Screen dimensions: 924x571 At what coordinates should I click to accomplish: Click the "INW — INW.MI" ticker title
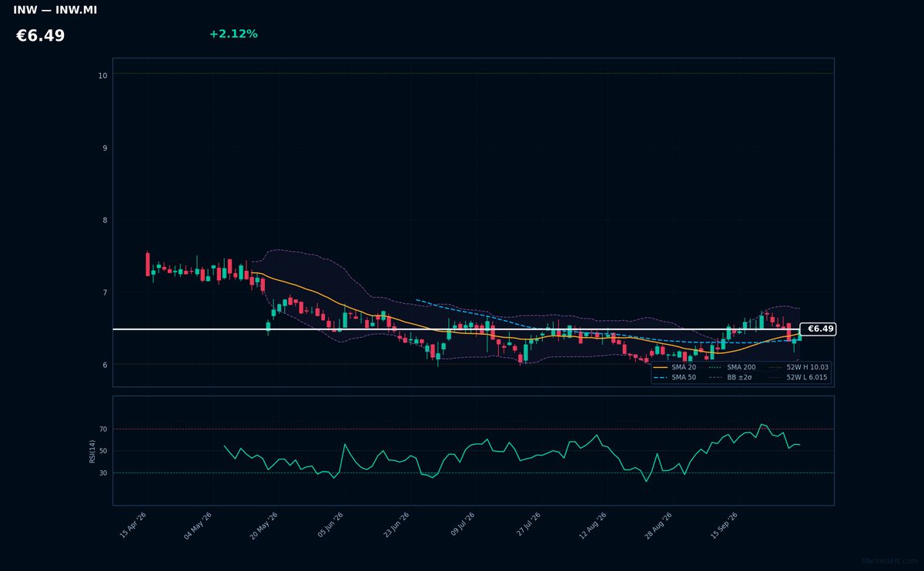(55, 11)
